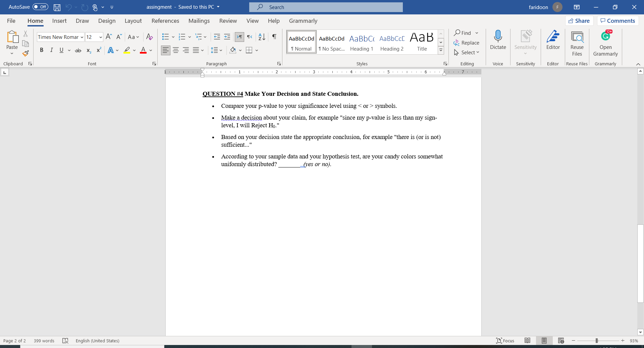
Task: Set left-to-right text direction
Action: pyautogui.click(x=239, y=37)
